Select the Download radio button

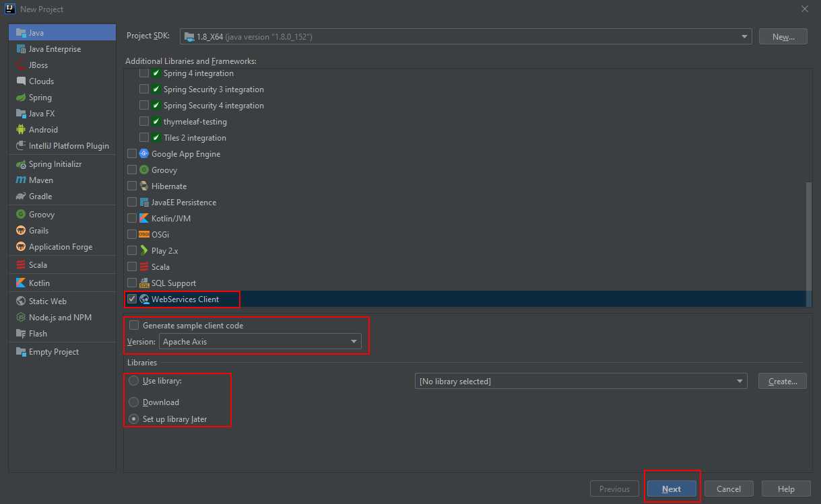(134, 402)
